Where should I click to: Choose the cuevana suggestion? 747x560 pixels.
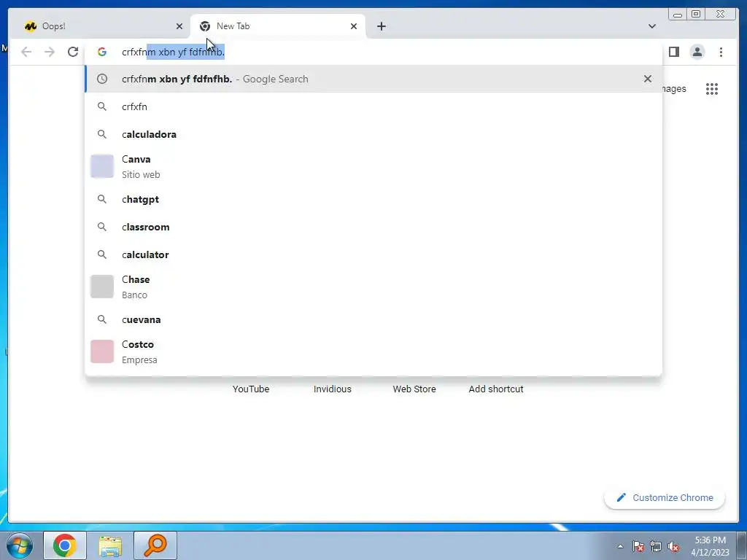point(373,319)
